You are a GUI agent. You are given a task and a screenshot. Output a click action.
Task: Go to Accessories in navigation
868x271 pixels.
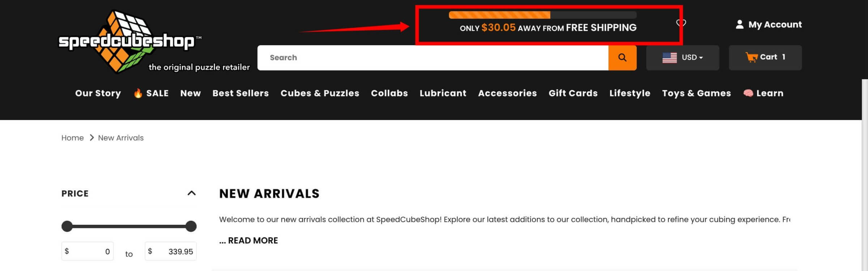point(507,93)
